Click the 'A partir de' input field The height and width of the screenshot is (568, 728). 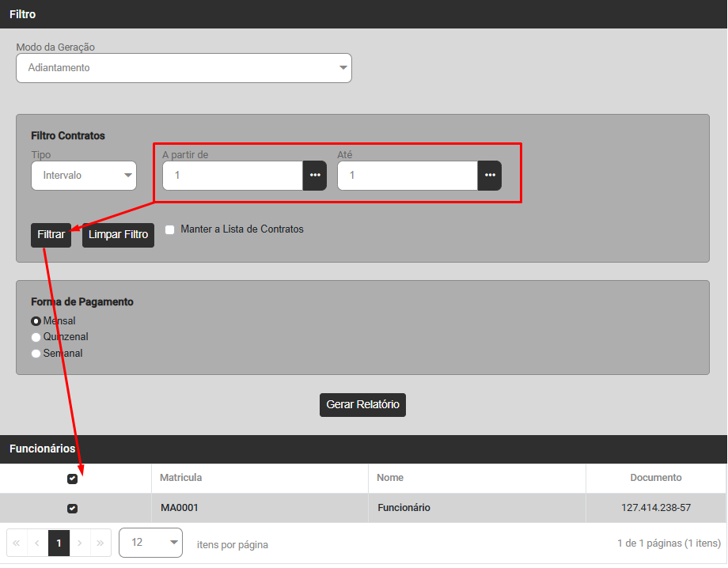[x=233, y=176]
